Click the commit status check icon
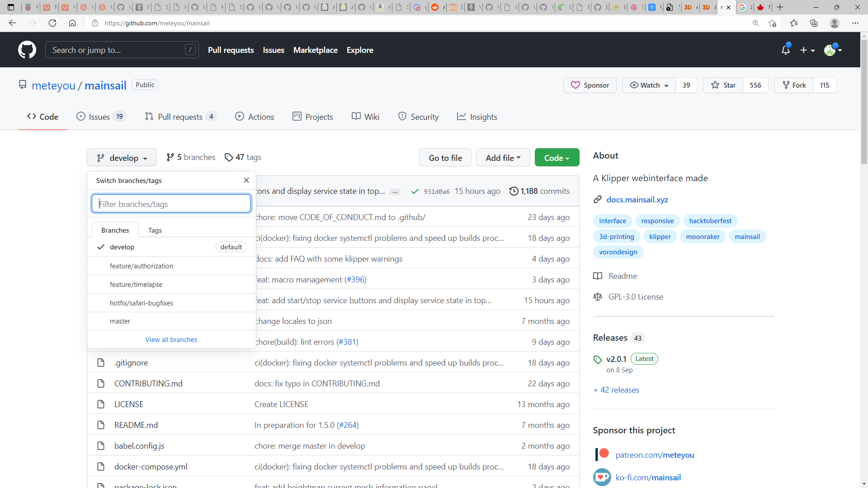 [x=415, y=192]
